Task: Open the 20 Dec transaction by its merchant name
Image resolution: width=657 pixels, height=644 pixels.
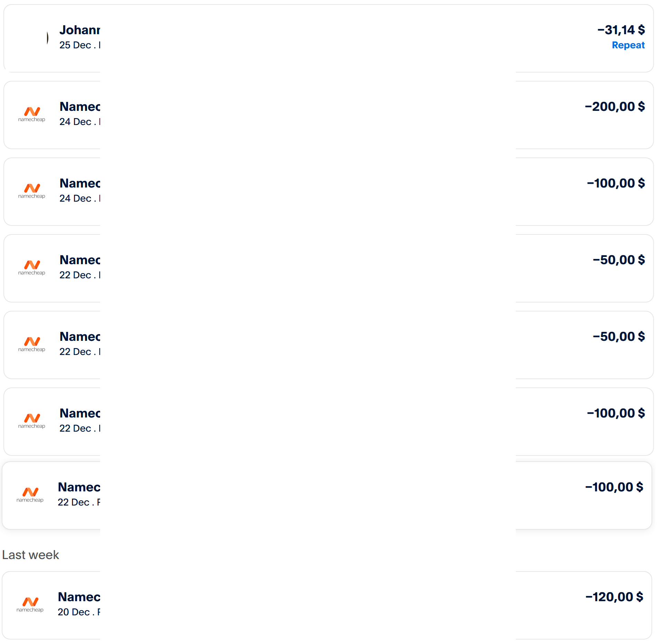Action: (x=79, y=597)
